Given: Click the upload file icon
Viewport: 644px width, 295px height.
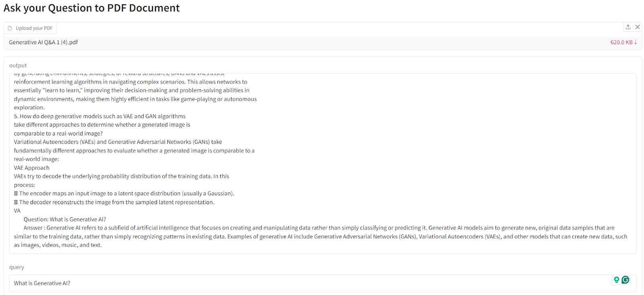Looking at the screenshot, I should (628, 27).
